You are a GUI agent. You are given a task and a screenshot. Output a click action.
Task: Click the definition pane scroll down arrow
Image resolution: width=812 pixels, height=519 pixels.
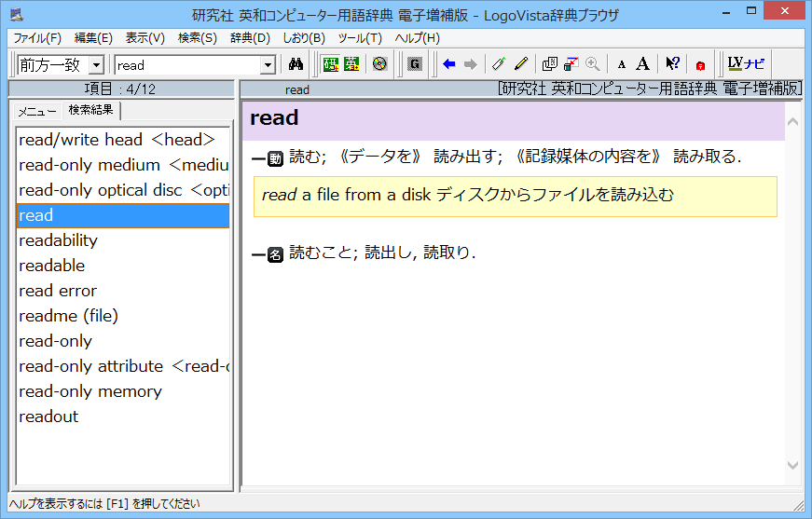tap(792, 465)
